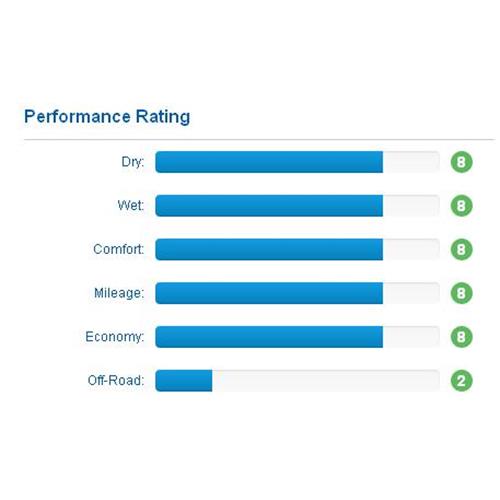Click the Wet rating progress bar
Viewport: 500px width, 500px height.
pos(297,206)
